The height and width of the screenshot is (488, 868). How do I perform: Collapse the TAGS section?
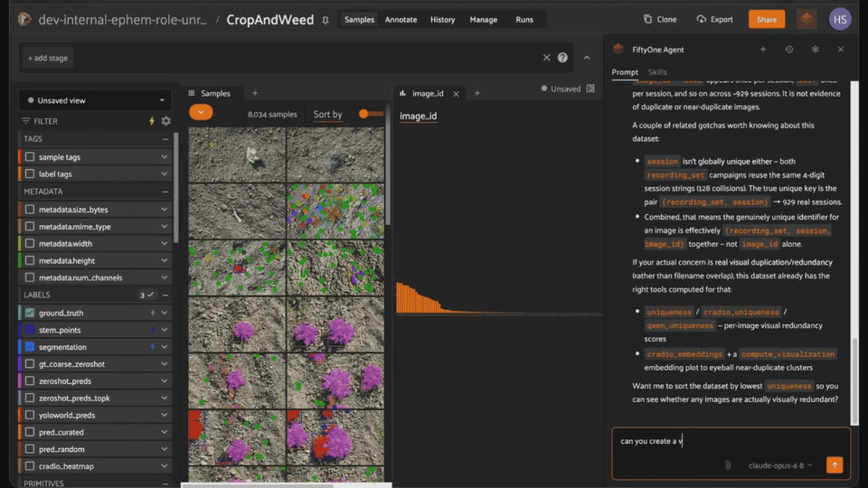[x=165, y=139]
